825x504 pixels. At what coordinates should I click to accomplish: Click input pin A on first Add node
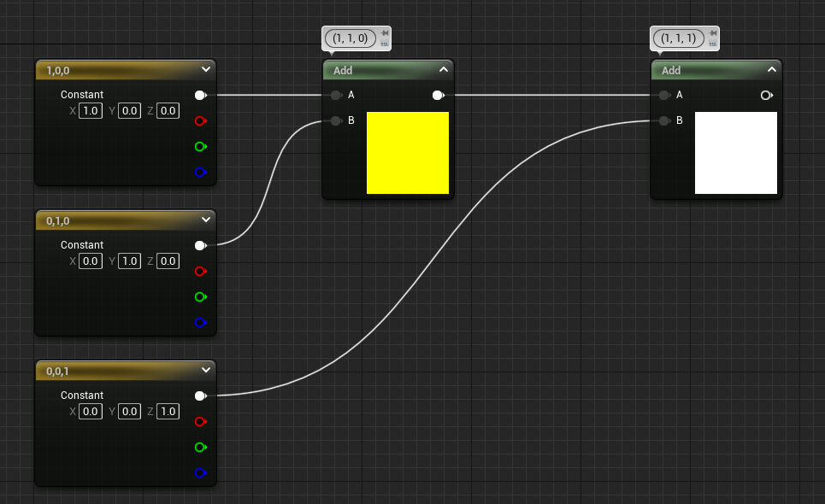click(x=336, y=96)
